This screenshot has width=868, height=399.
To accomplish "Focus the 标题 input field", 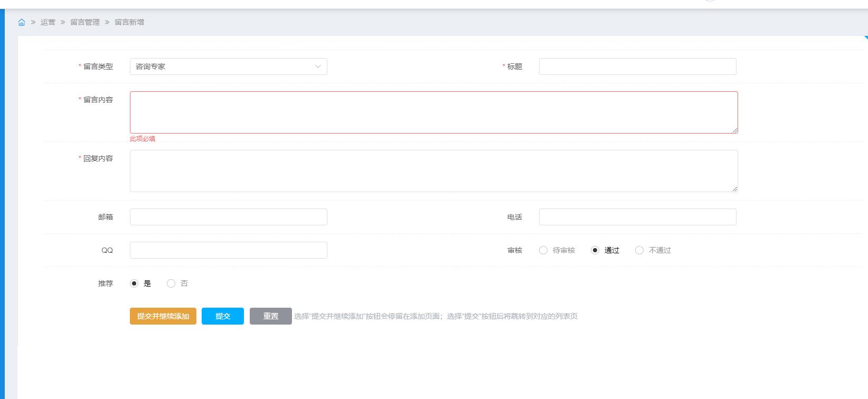I will (638, 66).
